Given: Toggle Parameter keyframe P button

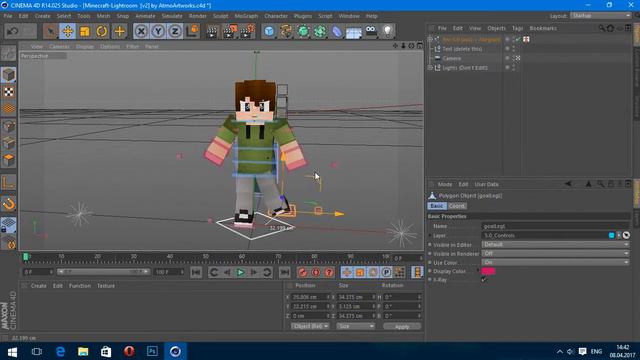Looking at the screenshot, I should [x=386, y=272].
